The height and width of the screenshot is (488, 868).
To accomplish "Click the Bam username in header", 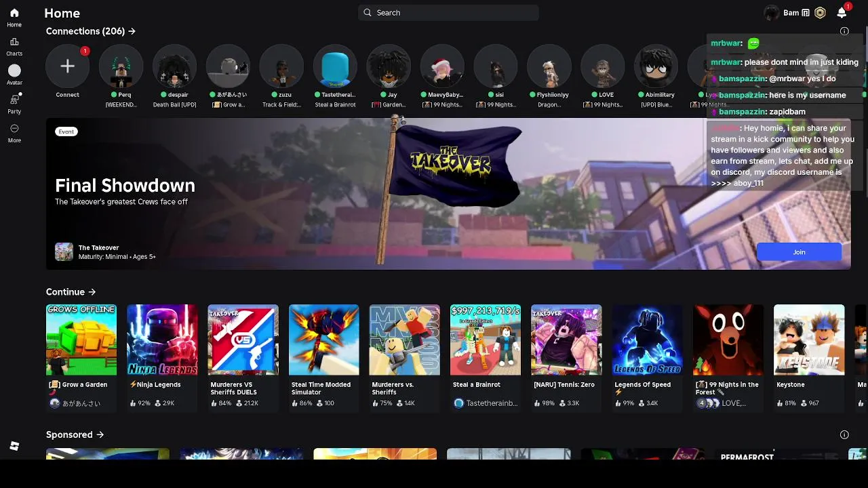I will pos(791,12).
